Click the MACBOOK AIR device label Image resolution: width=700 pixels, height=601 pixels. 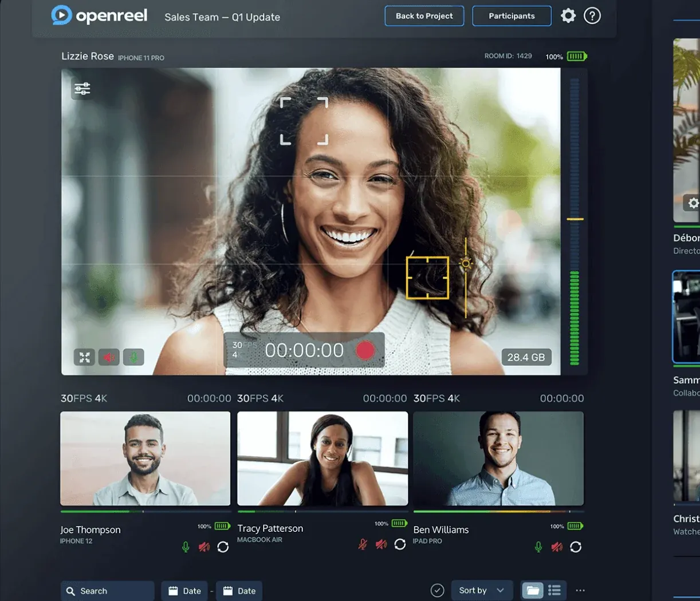[x=259, y=540]
